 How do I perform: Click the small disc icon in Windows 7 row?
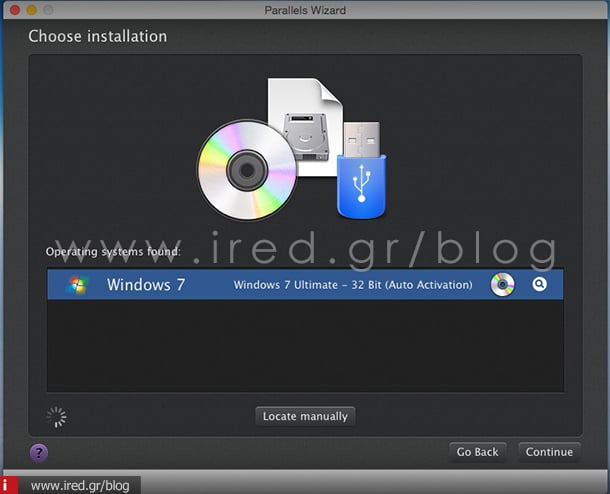pyautogui.click(x=502, y=285)
